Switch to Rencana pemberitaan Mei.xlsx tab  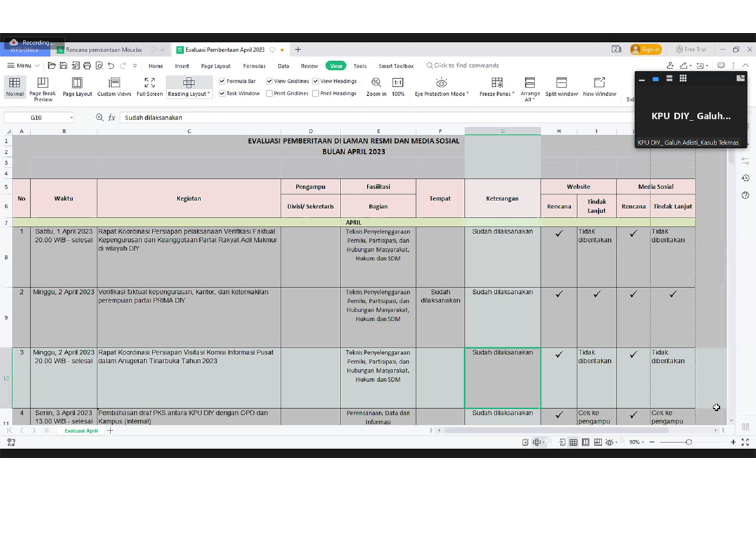click(104, 50)
